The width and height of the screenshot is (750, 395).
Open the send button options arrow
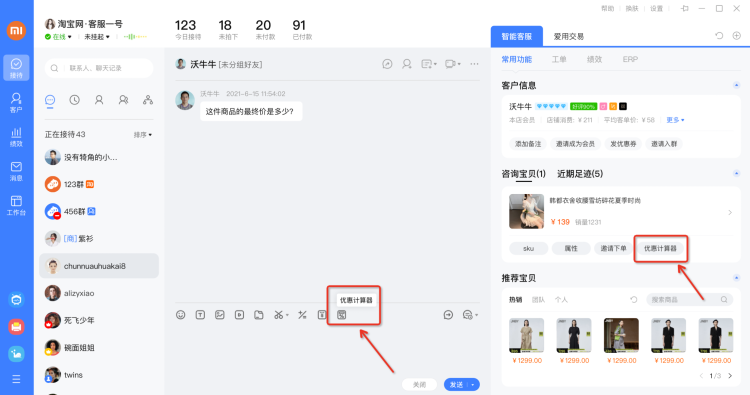click(x=473, y=384)
